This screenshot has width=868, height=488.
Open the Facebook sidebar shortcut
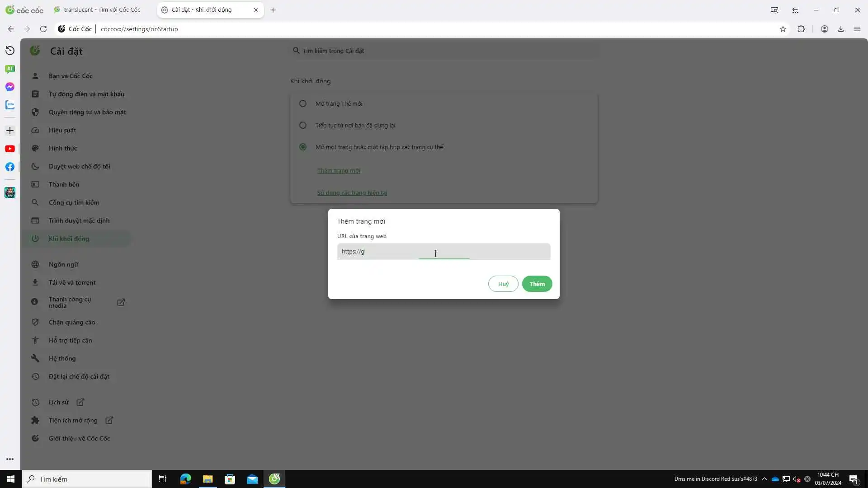coord(10,167)
